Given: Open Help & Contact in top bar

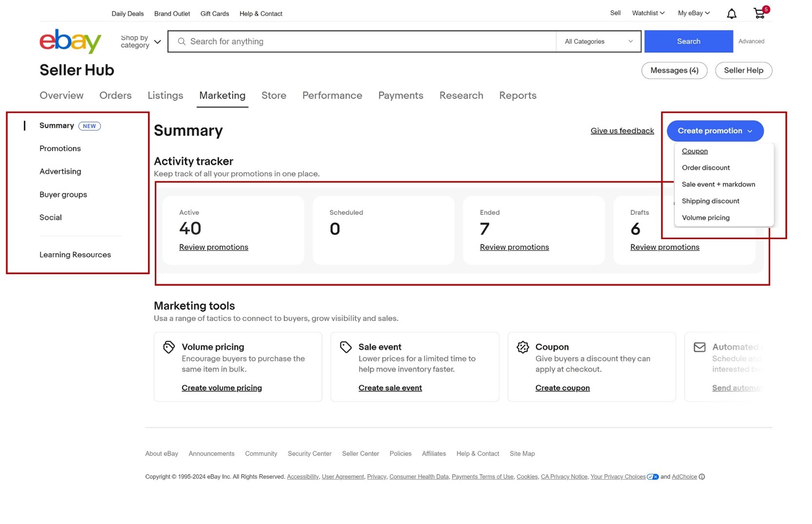Looking at the screenshot, I should click(261, 14).
